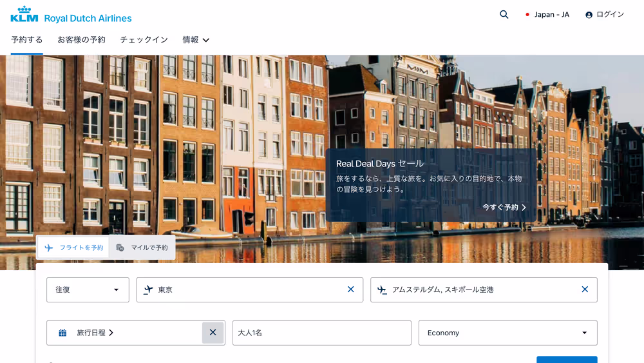Go to お客様の予約 page
The height and width of the screenshot is (363, 644).
pyautogui.click(x=81, y=40)
